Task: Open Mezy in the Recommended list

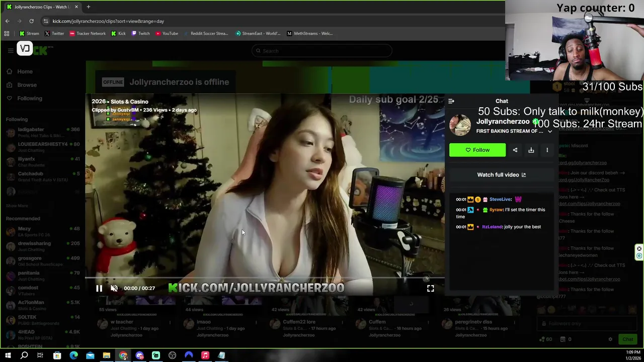Action: pyautogui.click(x=43, y=231)
